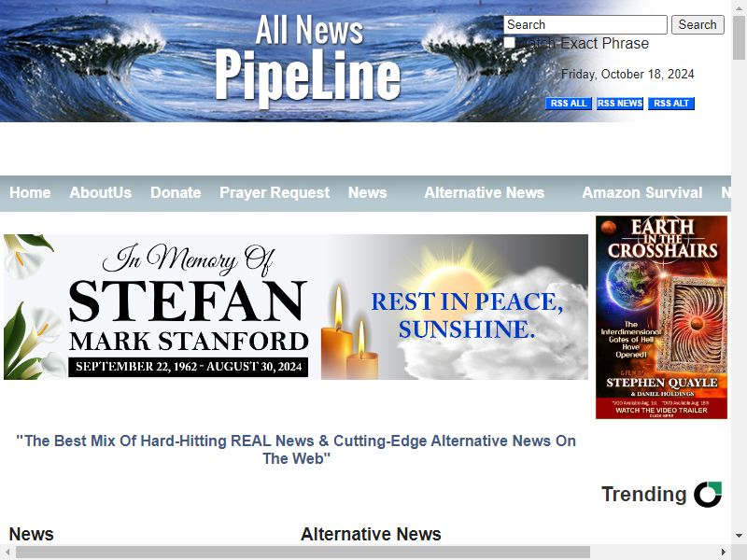
Task: Click the date Friday, October 18, 2024
Action: 627,75
